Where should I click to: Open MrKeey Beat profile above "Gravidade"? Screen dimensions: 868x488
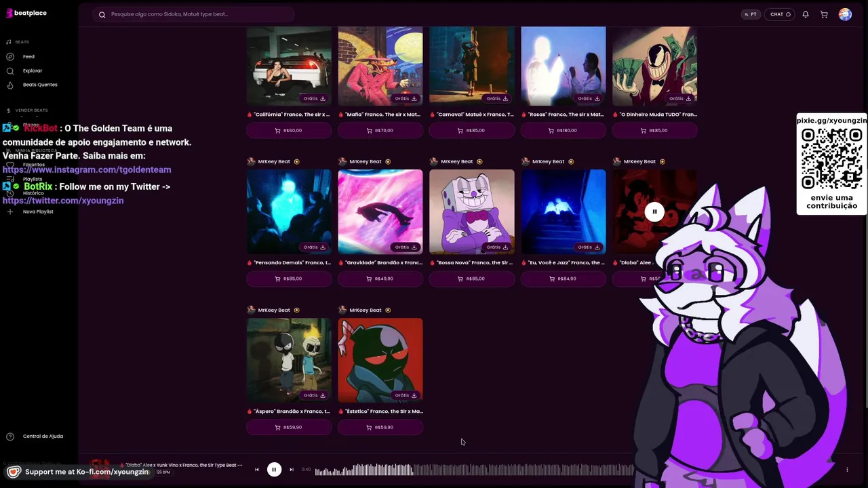pos(365,161)
